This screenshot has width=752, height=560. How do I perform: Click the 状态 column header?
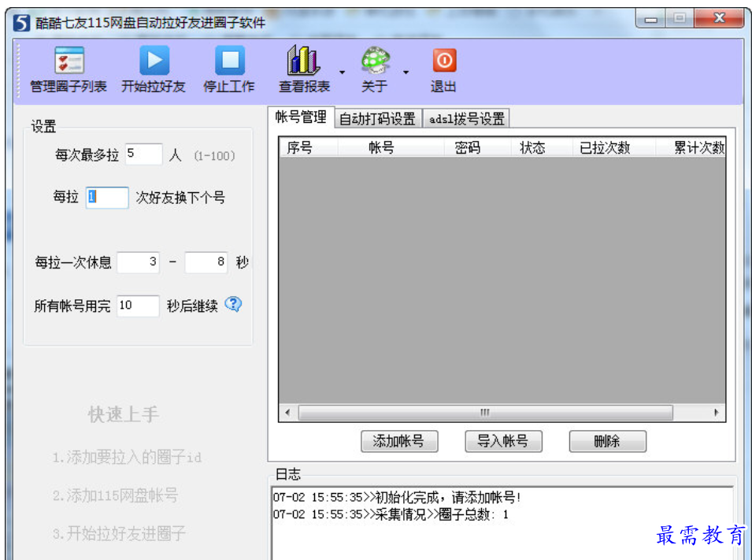[541, 147]
